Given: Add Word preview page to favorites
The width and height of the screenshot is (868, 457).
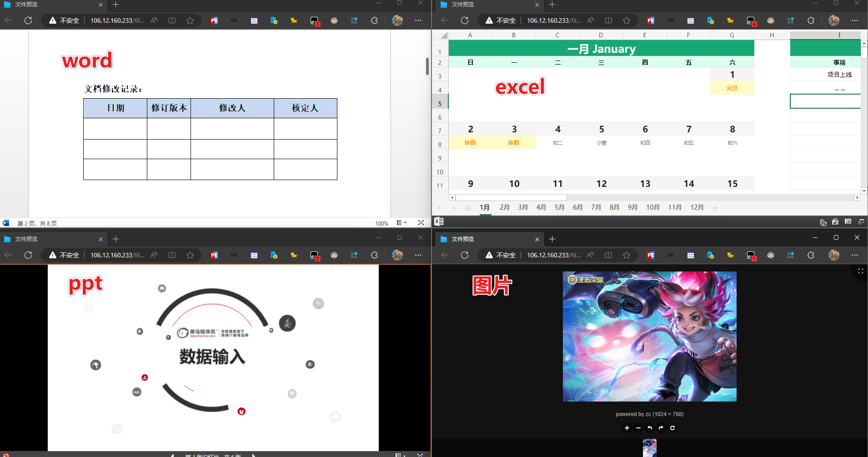Looking at the screenshot, I should click(x=190, y=20).
